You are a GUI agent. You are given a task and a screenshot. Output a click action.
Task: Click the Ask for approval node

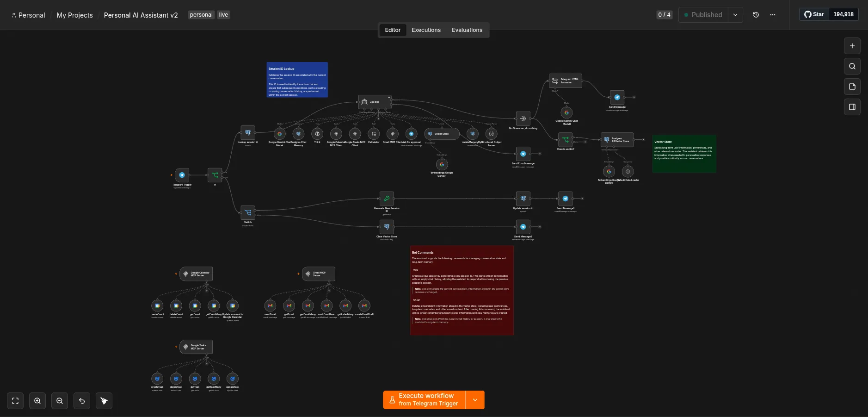[x=411, y=134]
